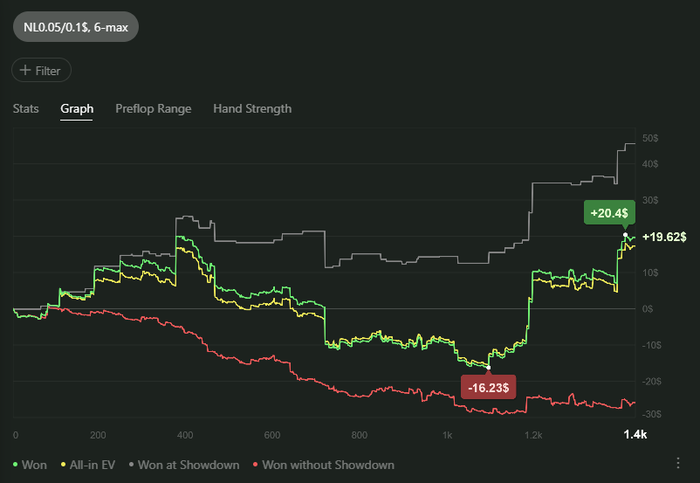Hide the All-in EV line via legend
This screenshot has width=700, height=483.
(x=96, y=465)
